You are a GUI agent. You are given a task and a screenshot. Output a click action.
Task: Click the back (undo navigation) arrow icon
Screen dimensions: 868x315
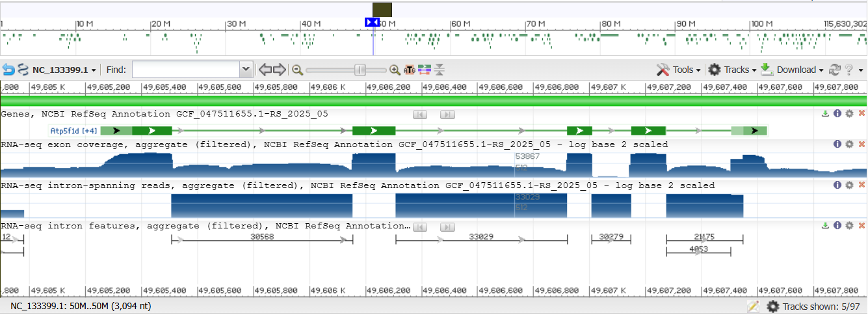point(8,70)
